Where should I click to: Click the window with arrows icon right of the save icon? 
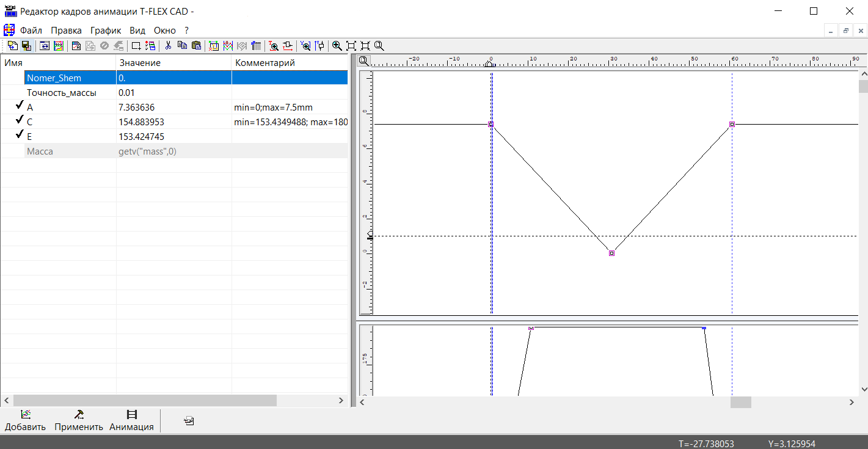tap(45, 46)
